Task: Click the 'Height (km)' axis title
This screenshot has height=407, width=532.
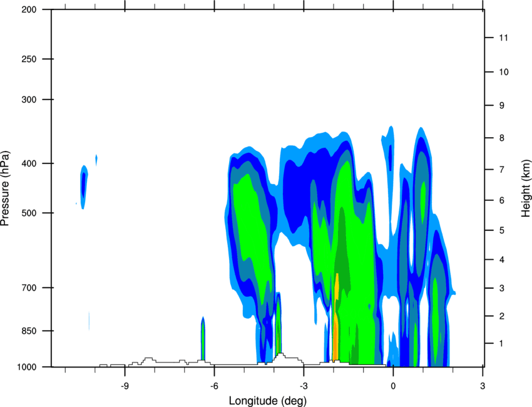Action: tap(526, 188)
